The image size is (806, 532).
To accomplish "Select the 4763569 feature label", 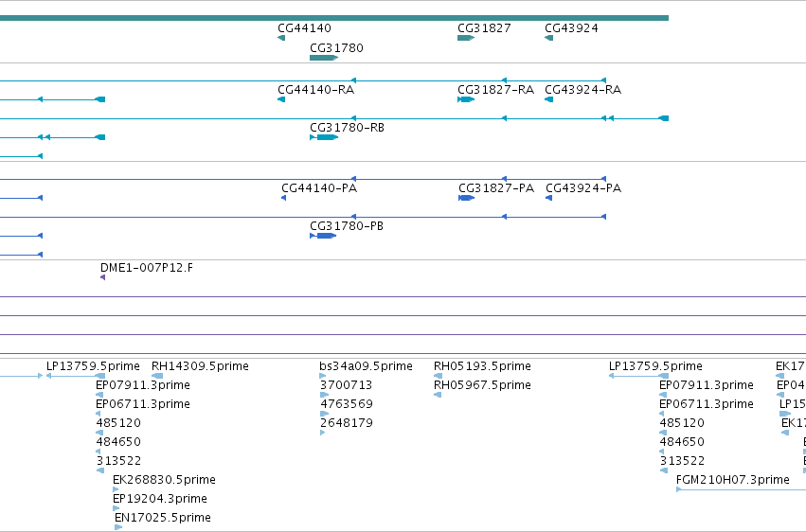I will (x=346, y=404).
